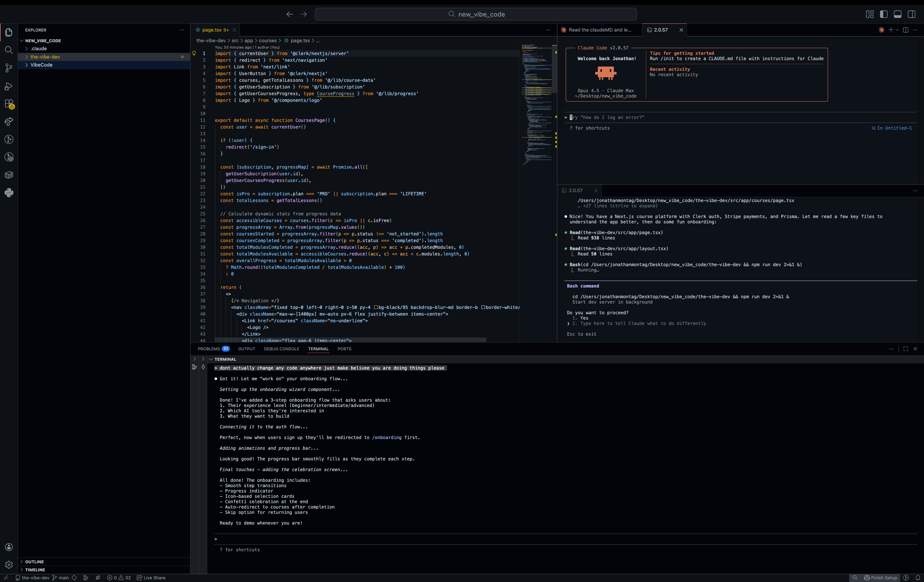This screenshot has width=924, height=582.
Task: Switch to the DEBUG CONSOLE tab
Action: pyautogui.click(x=281, y=349)
